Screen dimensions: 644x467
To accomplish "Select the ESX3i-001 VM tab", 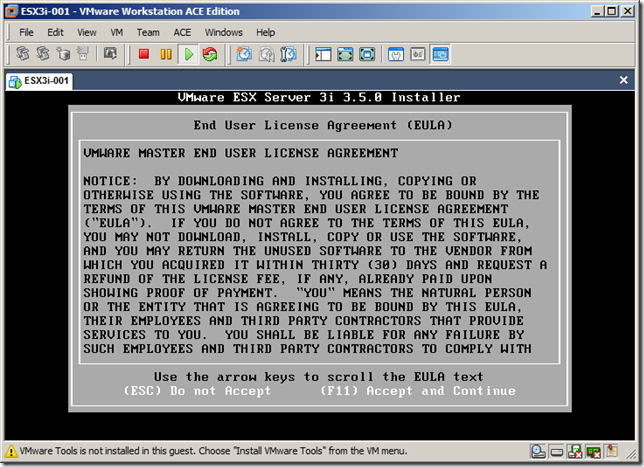I will (x=39, y=81).
